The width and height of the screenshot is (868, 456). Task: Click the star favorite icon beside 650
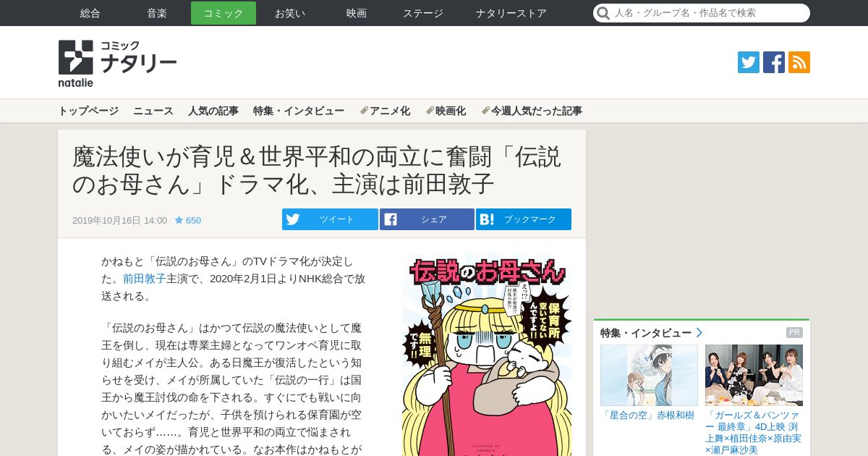179,220
